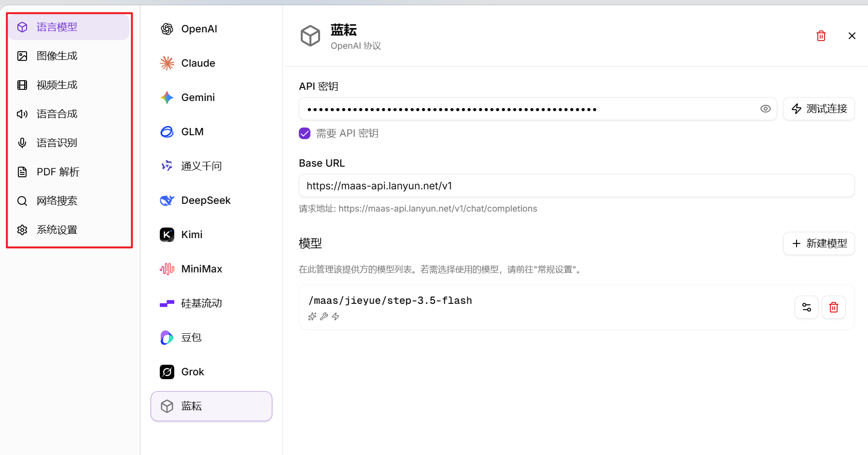
Task: Select the 图像生成 sidebar icon
Action: pos(22,56)
